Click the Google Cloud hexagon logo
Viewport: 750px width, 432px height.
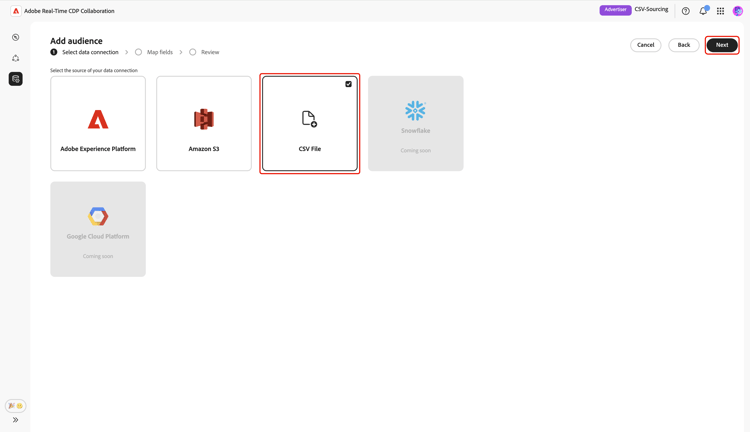[x=98, y=216]
